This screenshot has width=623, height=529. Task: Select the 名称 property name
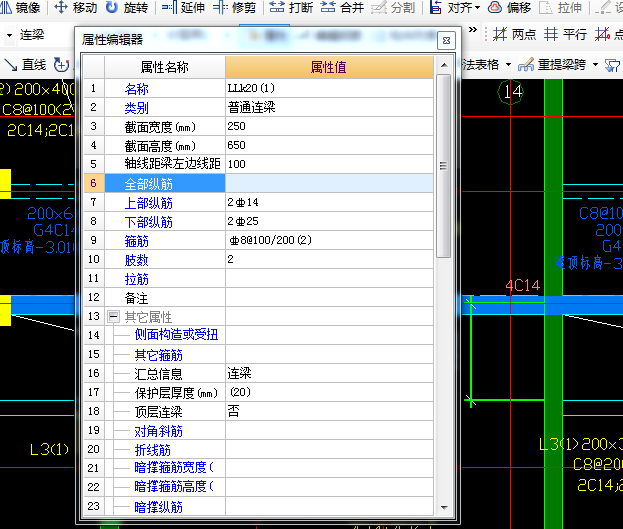[x=137, y=89]
